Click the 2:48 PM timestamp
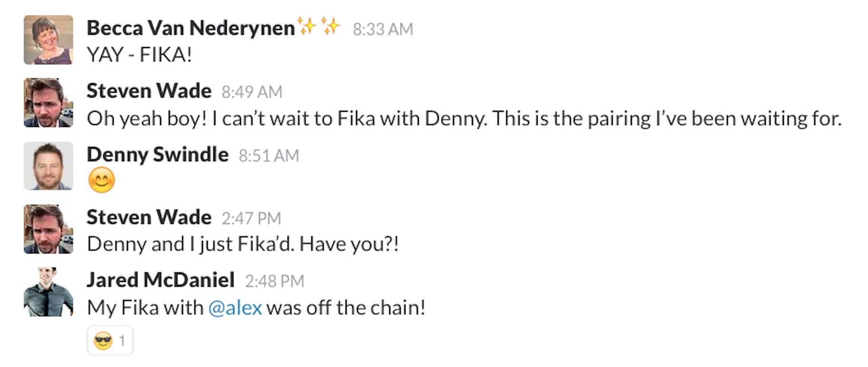868x367 pixels. pos(274,281)
